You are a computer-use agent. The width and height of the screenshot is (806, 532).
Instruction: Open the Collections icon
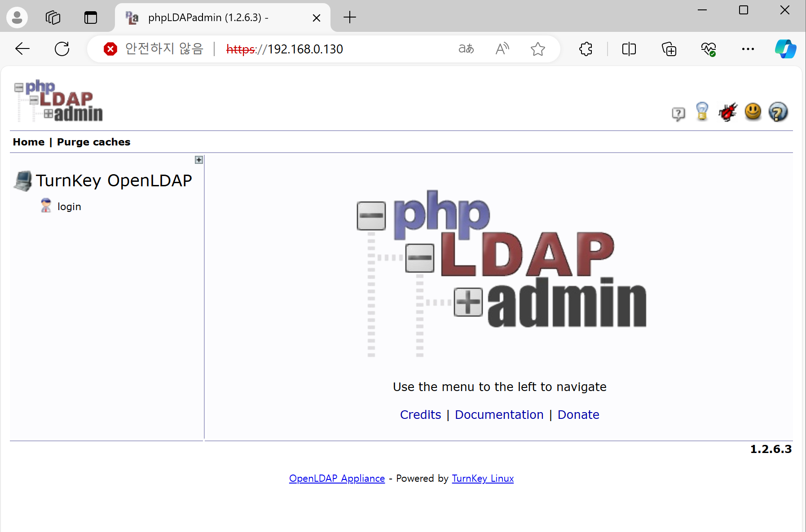tap(669, 48)
